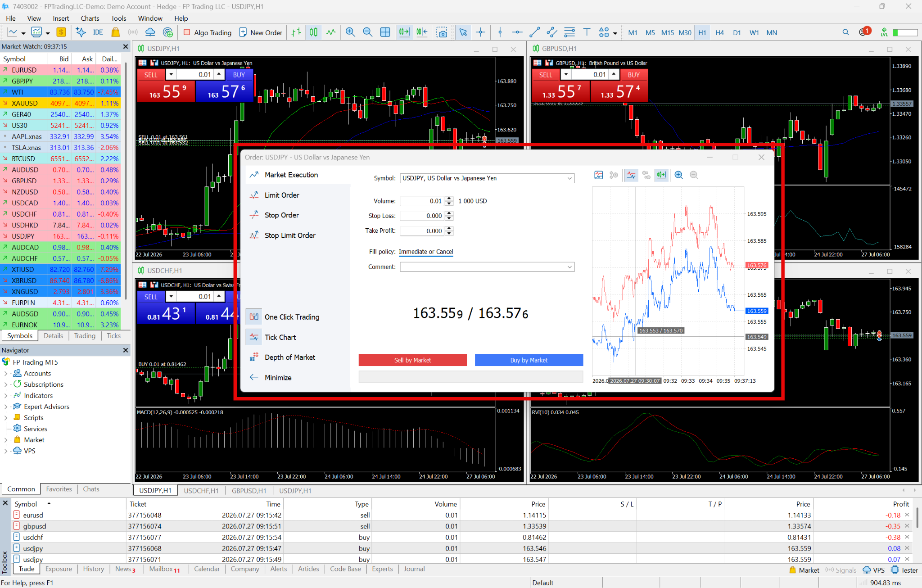The height and width of the screenshot is (588, 922).
Task: Click the Market Watch vertical scrollbar
Action: pyautogui.click(x=127, y=180)
